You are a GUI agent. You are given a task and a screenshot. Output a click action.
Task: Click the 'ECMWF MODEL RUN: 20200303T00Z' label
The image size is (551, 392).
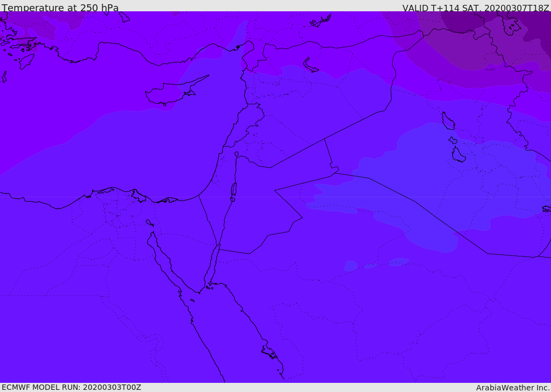tap(72, 387)
